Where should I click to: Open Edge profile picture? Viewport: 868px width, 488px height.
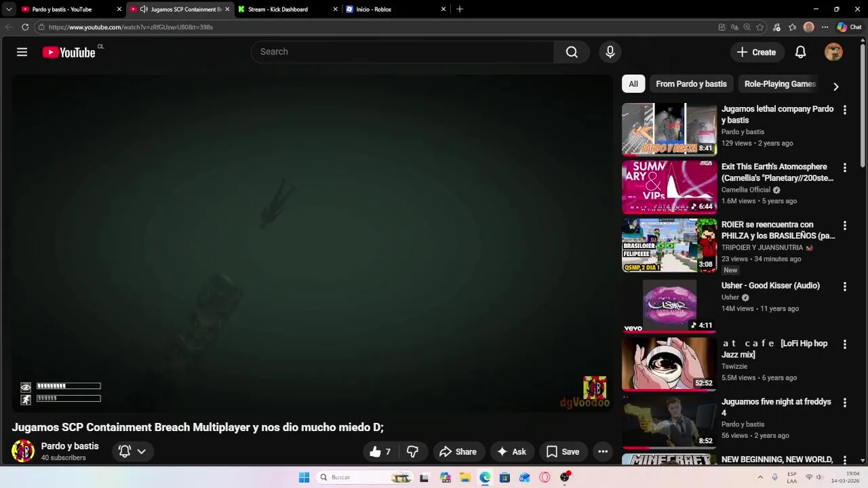coord(808,27)
